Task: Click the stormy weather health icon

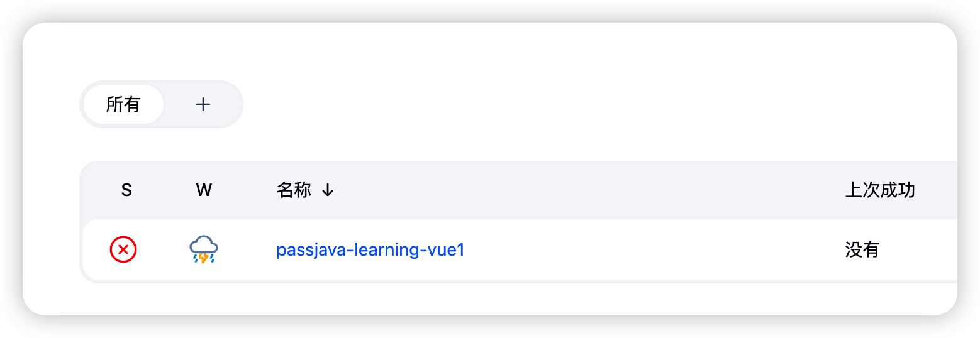Action: (x=203, y=250)
